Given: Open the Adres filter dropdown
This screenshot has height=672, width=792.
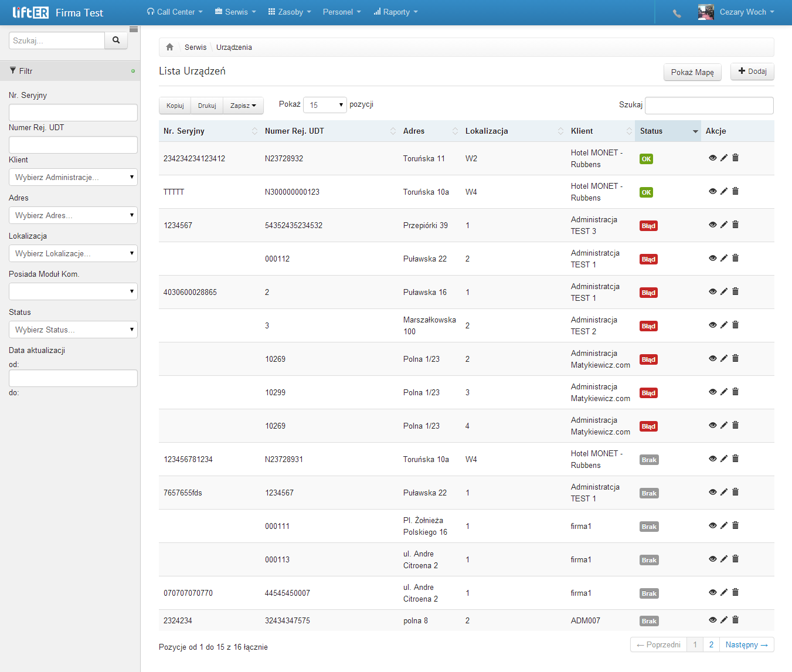Looking at the screenshot, I should point(73,215).
